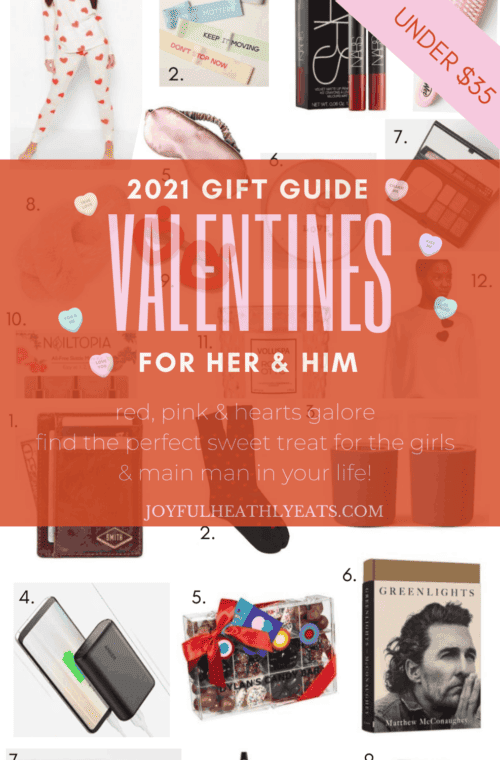This screenshot has height=760, width=500.
Task: Click the pink satin sleep mask
Action: 194,134
